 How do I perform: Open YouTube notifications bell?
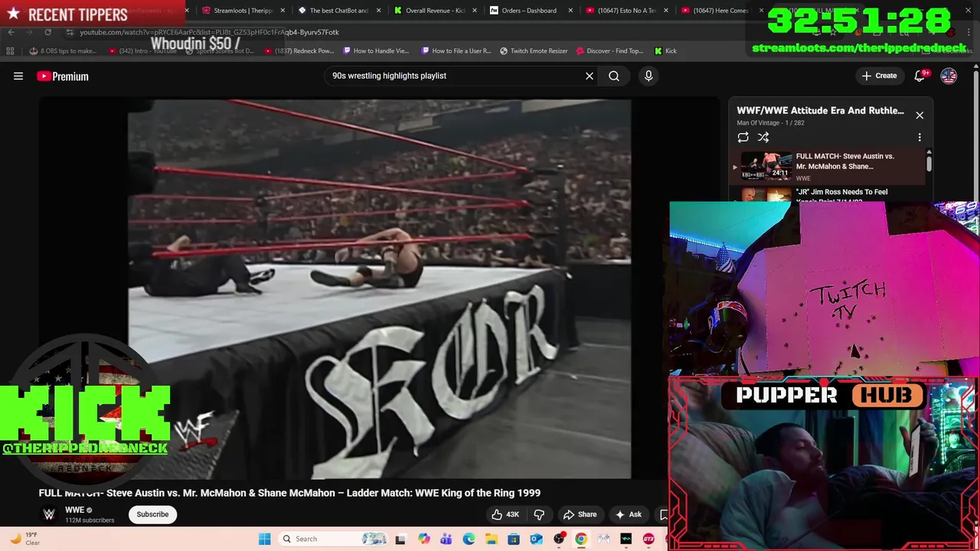pyautogui.click(x=920, y=76)
